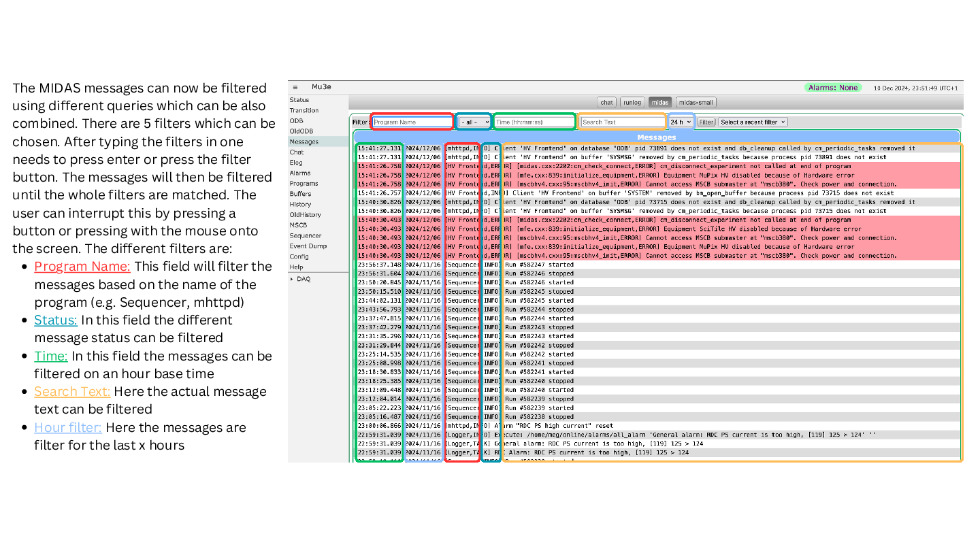Click the 'Alarms: None' status indicator
Viewport: 980px width, 551px height.
[833, 88]
